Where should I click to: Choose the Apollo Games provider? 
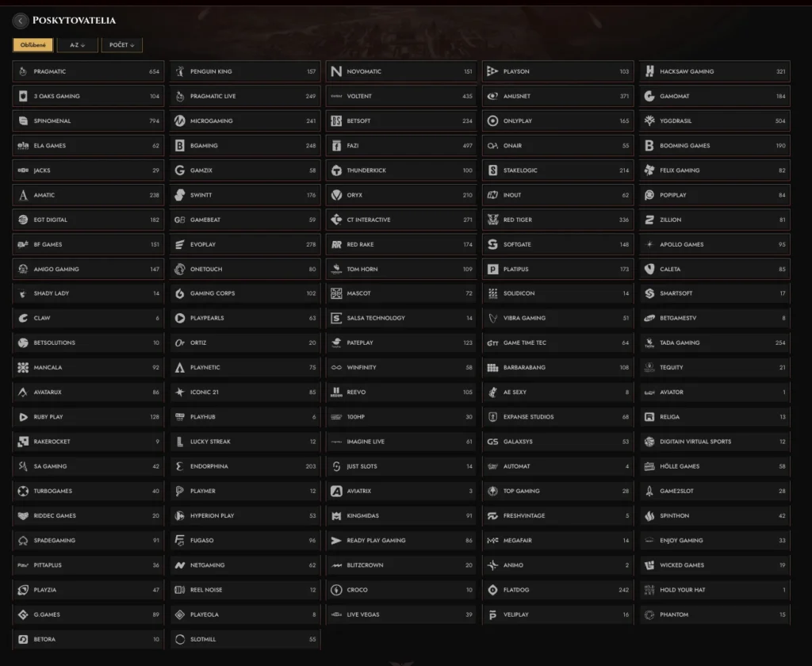[714, 244]
